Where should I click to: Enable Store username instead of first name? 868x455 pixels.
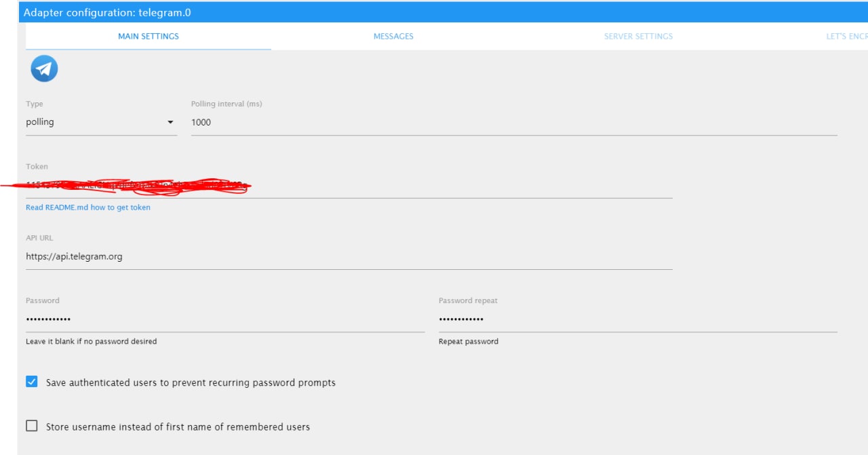(32, 426)
